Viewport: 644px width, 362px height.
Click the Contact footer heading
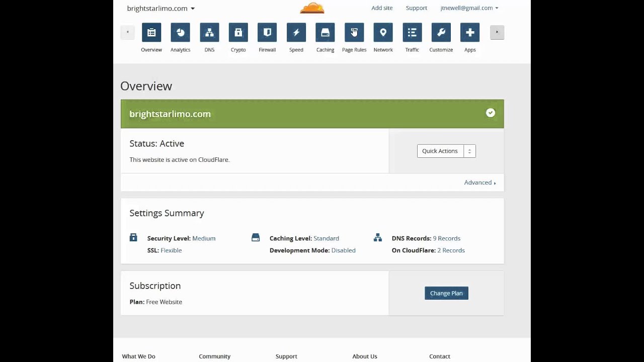tap(440, 356)
